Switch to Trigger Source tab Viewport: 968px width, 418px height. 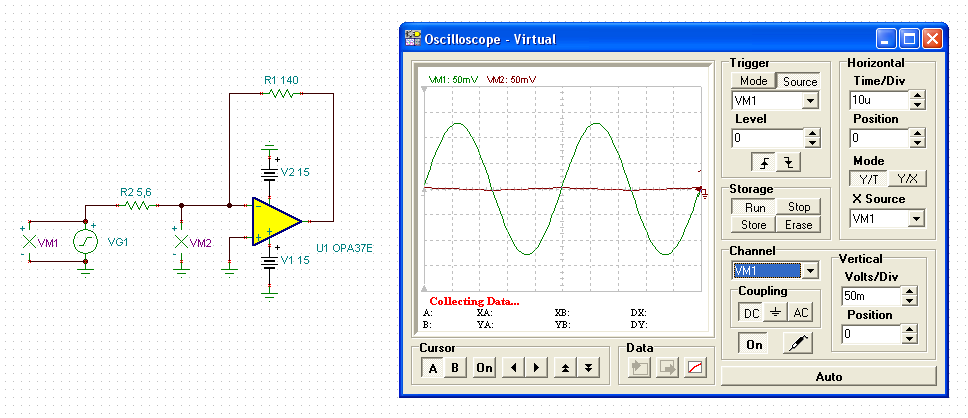[799, 81]
